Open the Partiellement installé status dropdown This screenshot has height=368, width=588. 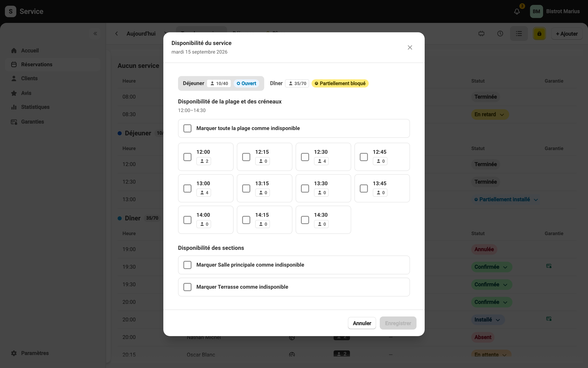(506, 200)
